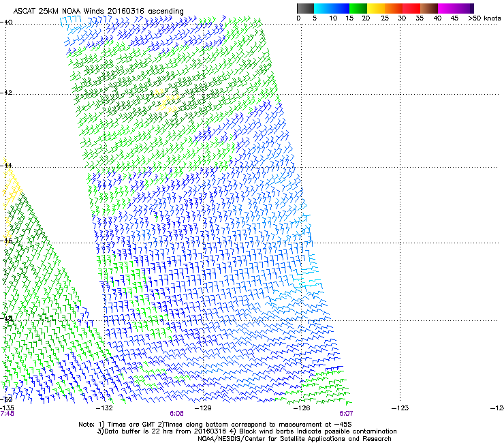The image size is (504, 443).
Task: Click the orange 25-30 knots color segment
Action: coord(394,8)
